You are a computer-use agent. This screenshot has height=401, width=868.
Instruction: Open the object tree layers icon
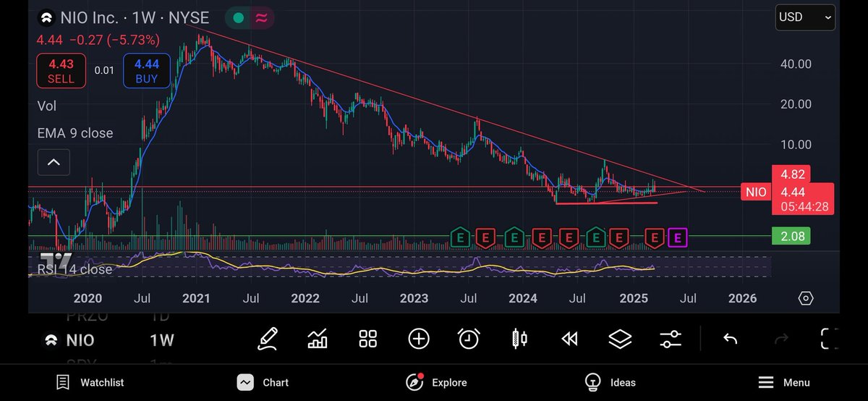pyautogui.click(x=620, y=339)
